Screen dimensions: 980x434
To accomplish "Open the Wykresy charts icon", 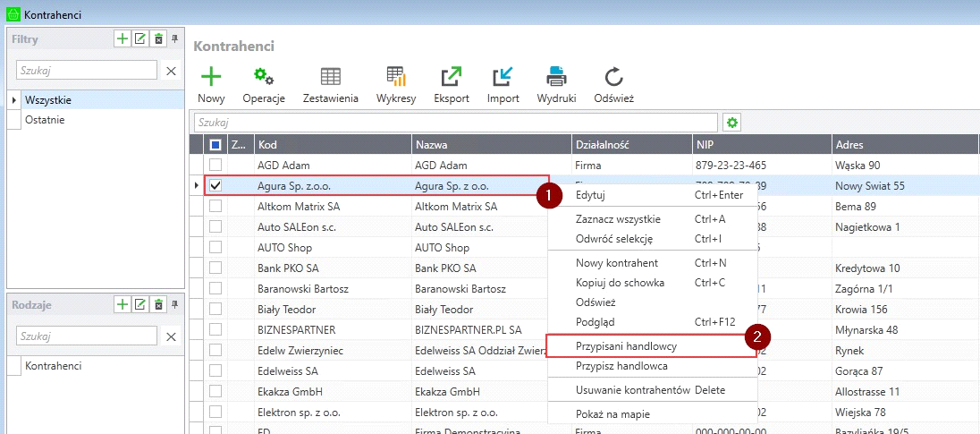I will (x=396, y=78).
